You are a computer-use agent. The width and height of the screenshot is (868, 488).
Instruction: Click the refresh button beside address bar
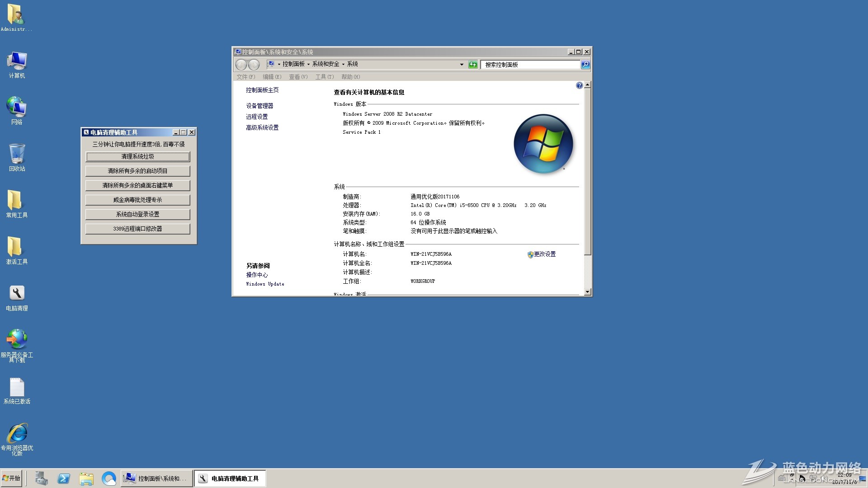(473, 65)
